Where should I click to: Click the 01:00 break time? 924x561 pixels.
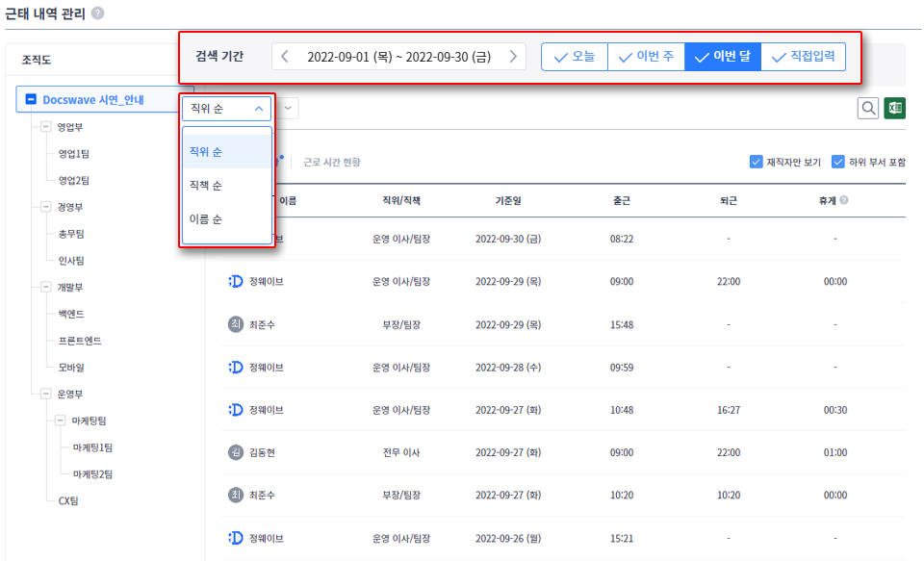(x=835, y=452)
